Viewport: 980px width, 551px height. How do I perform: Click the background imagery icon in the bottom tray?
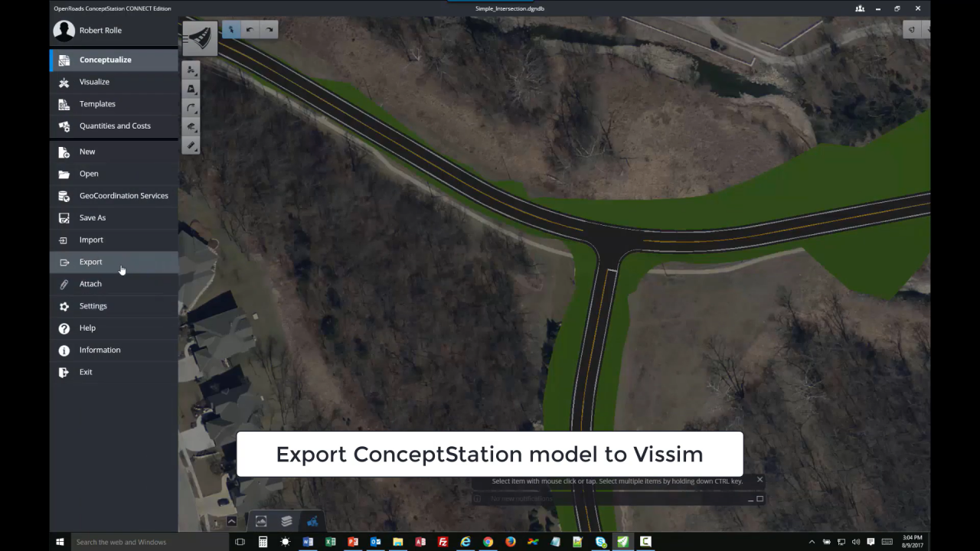[261, 521]
